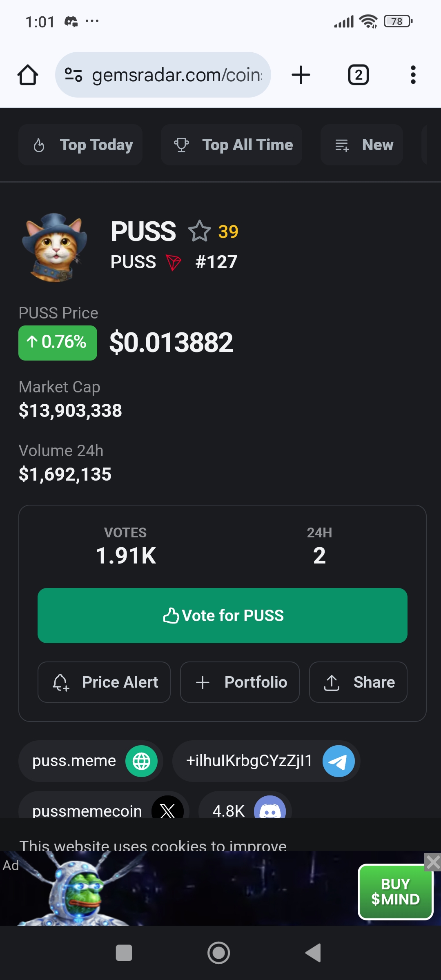
Task: Set a Price Alert for PUSS
Action: click(104, 682)
